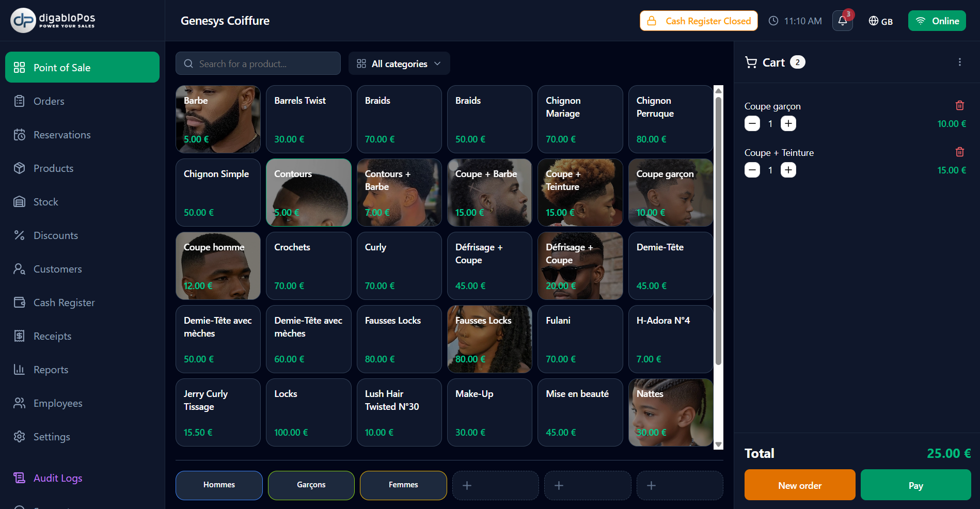Switch to the Hommes category tab
This screenshot has width=980, height=509.
click(x=218, y=485)
